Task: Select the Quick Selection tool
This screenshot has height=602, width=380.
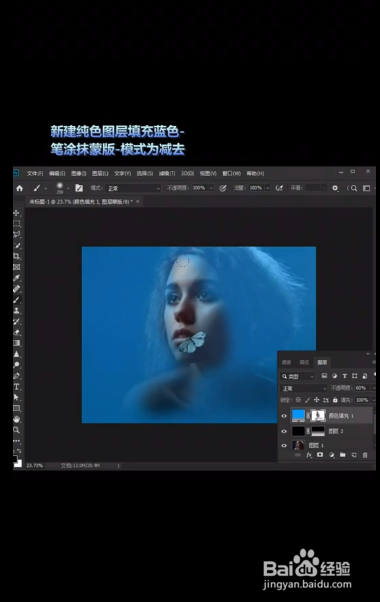Action: [x=17, y=245]
